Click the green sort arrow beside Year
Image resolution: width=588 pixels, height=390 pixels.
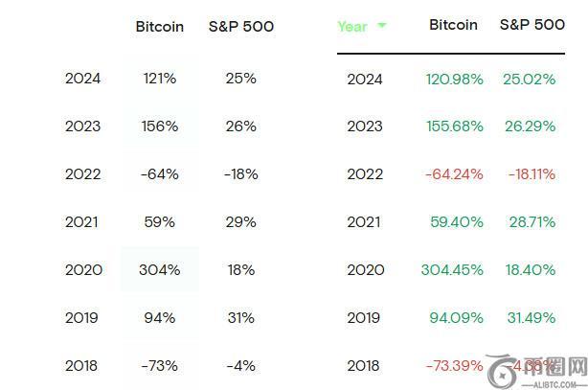(x=382, y=26)
